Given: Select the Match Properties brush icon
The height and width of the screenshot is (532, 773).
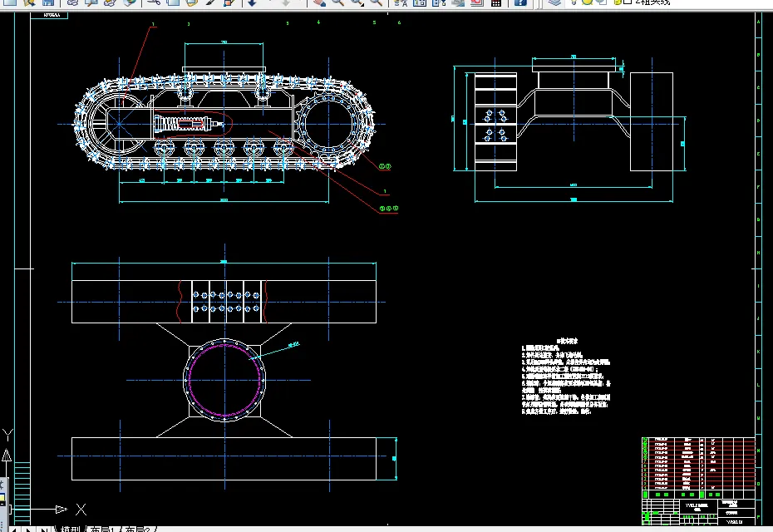Looking at the screenshot, I should 210,2.
